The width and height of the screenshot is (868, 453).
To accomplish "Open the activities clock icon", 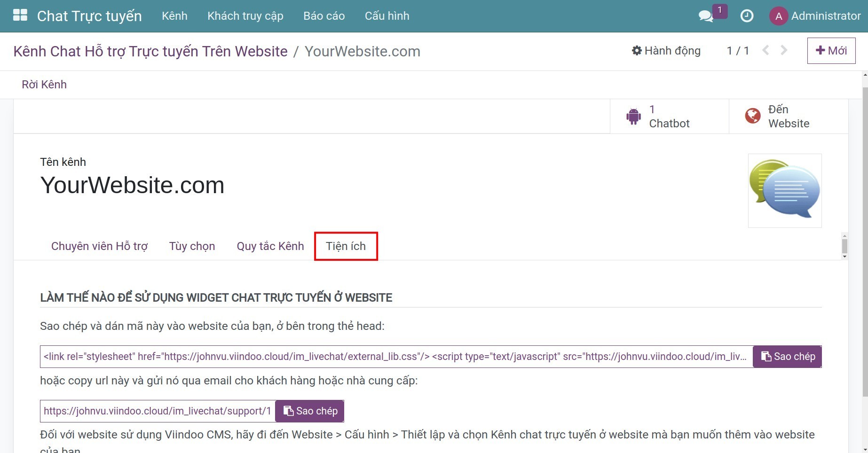I will 747,16.
